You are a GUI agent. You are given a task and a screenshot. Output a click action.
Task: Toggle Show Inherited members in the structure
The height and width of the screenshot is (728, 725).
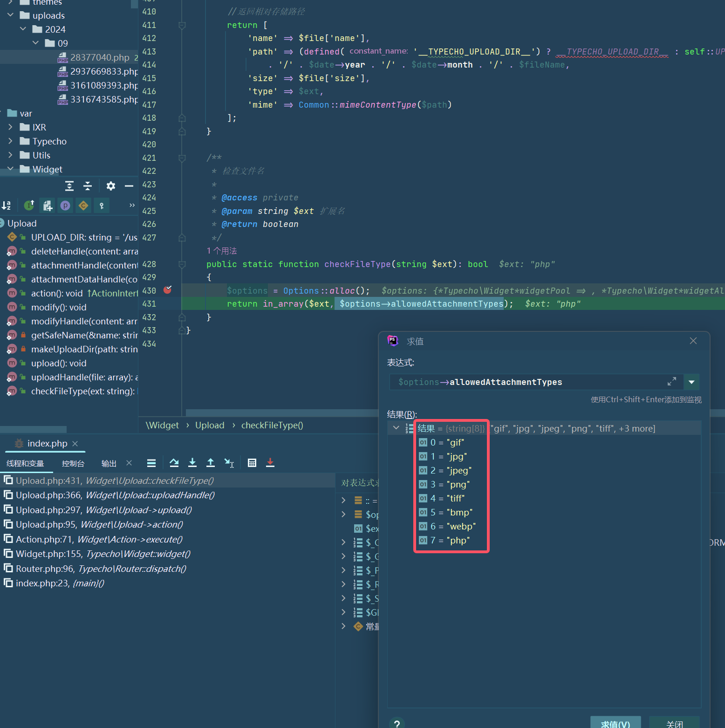point(29,206)
